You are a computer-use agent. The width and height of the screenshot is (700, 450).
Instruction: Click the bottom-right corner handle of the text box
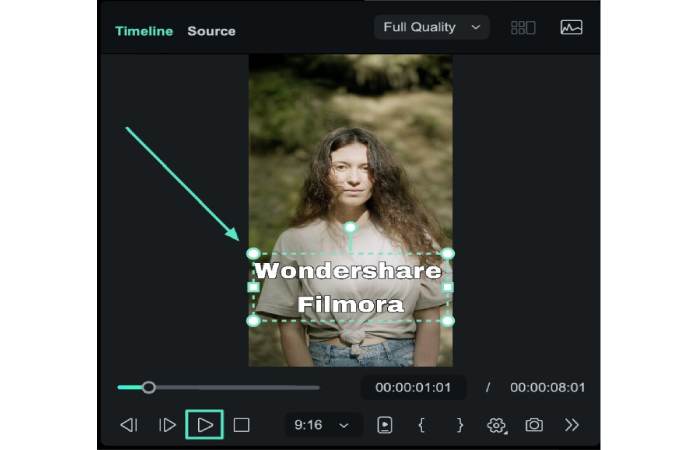point(448,321)
